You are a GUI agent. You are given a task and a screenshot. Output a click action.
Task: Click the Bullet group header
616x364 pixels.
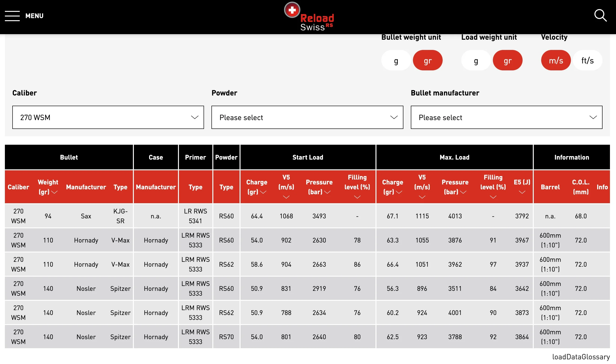pyautogui.click(x=69, y=157)
